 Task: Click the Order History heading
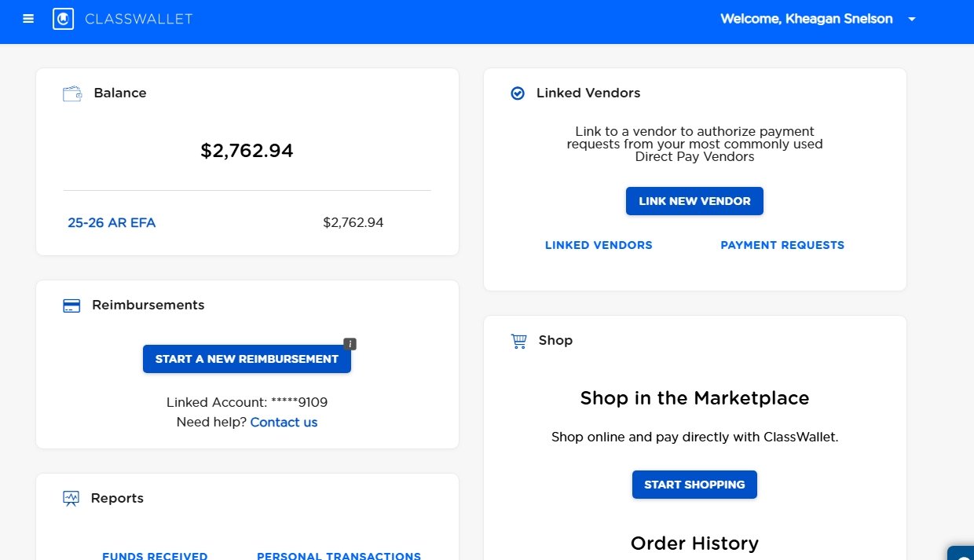point(694,544)
